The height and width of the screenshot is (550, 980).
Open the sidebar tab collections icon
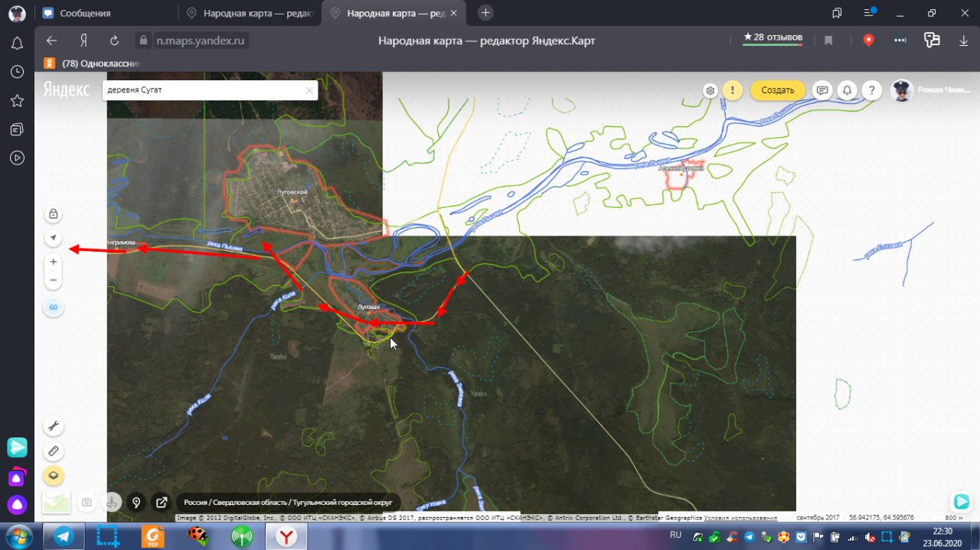[17, 129]
